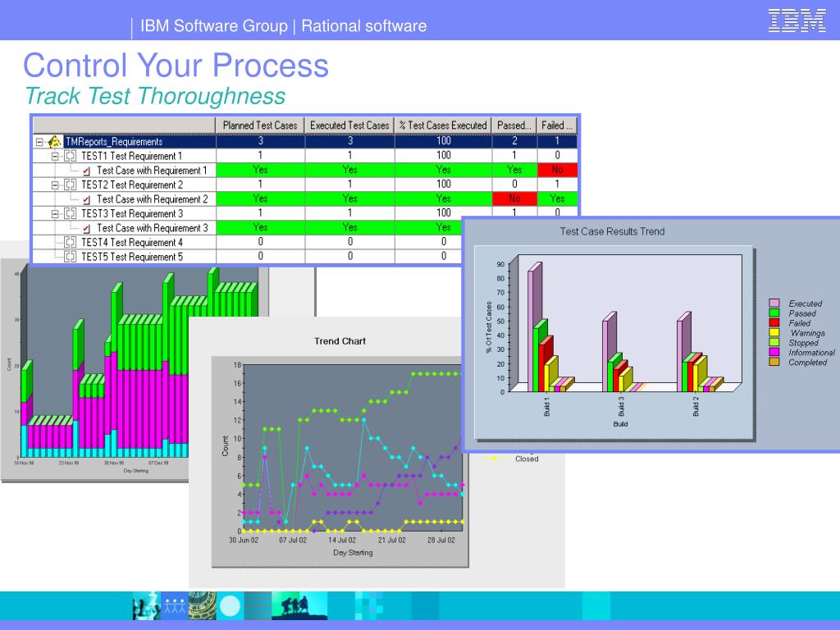
Task: Click the IBM logo in header
Action: [797, 21]
